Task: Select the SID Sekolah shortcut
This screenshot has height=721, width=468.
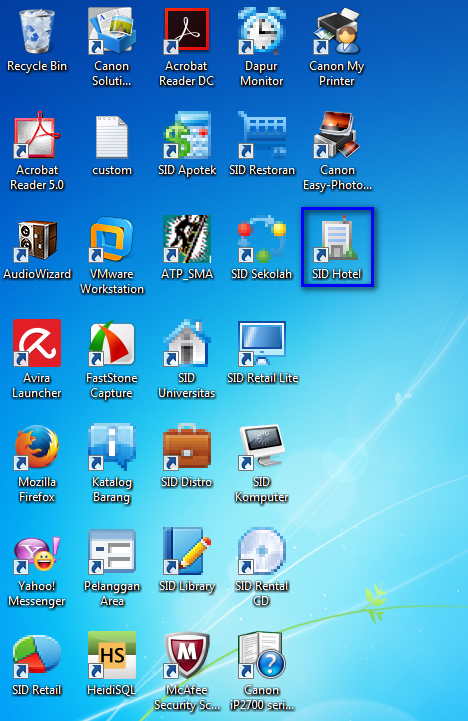Action: (x=262, y=239)
